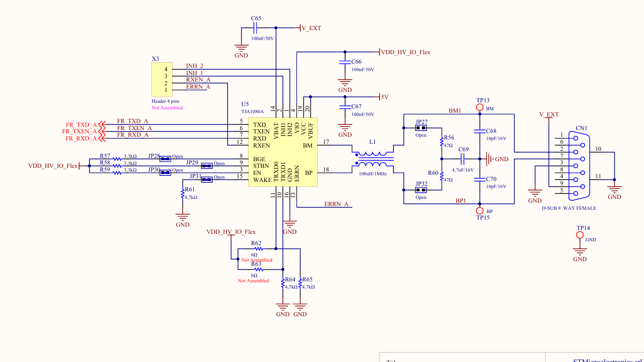Select resistor R57 symbol
This screenshot has width=644, height=362.
pyautogui.click(x=116, y=159)
